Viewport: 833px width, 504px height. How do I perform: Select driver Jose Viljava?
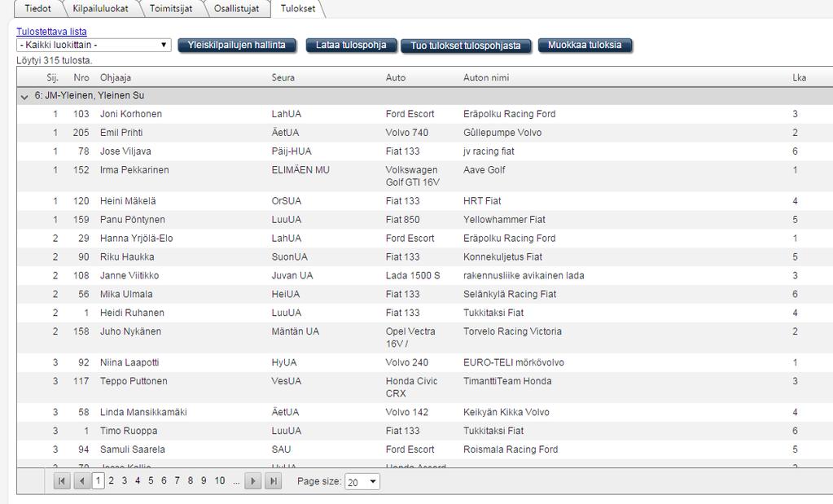pyautogui.click(x=125, y=151)
